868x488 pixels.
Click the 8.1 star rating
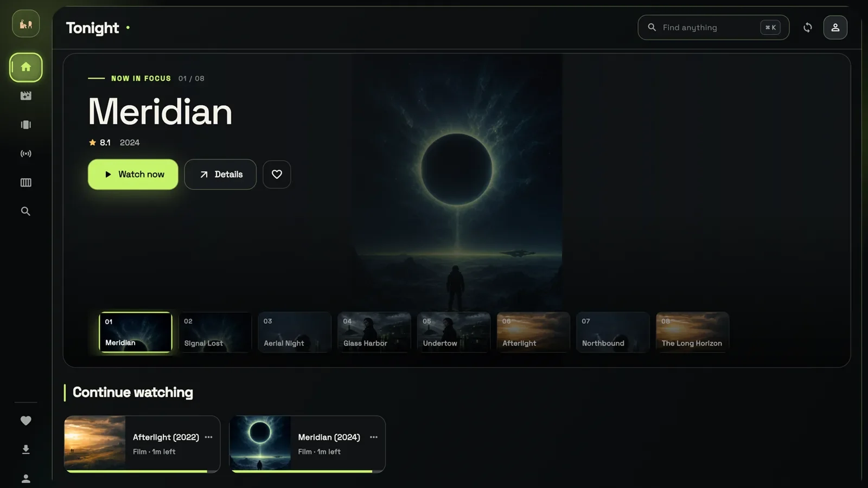click(x=100, y=143)
